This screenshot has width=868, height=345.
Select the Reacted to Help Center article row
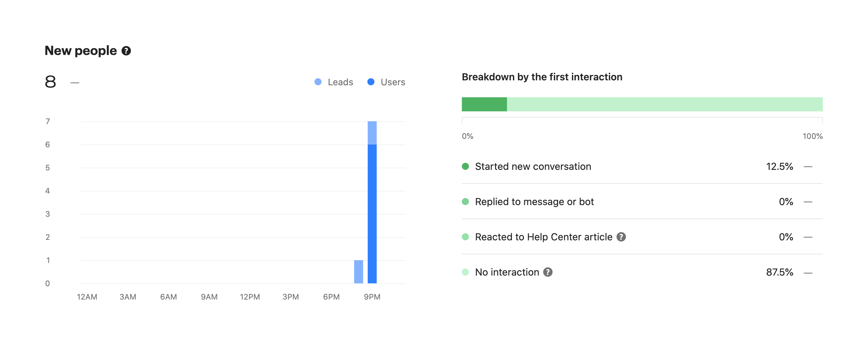(544, 237)
